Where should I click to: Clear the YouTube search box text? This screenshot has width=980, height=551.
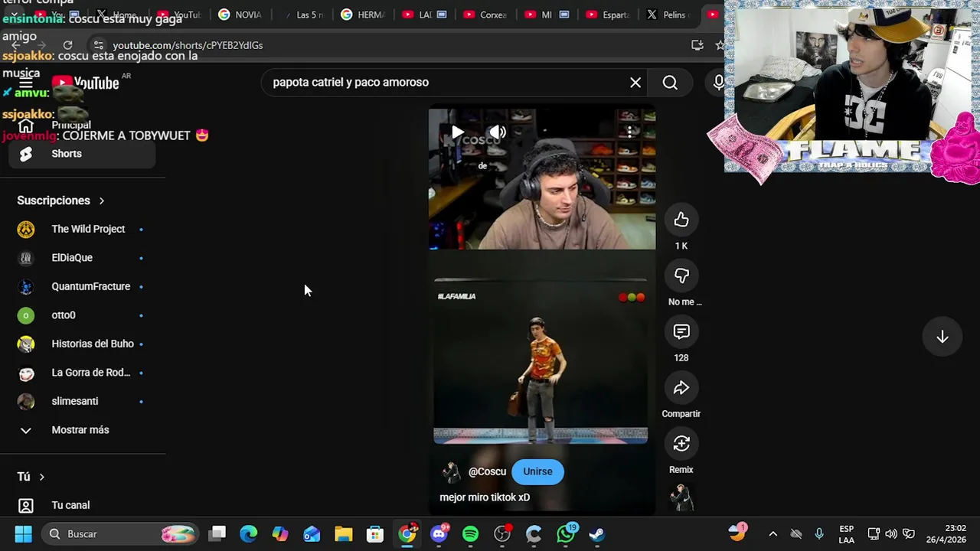tap(635, 83)
